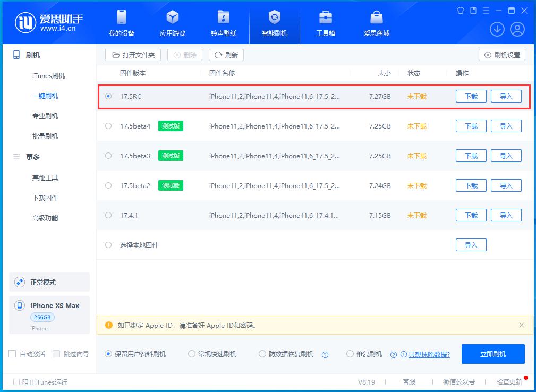
Task: Select the 常规快速刷机 flashing mode
Action: tap(191, 353)
